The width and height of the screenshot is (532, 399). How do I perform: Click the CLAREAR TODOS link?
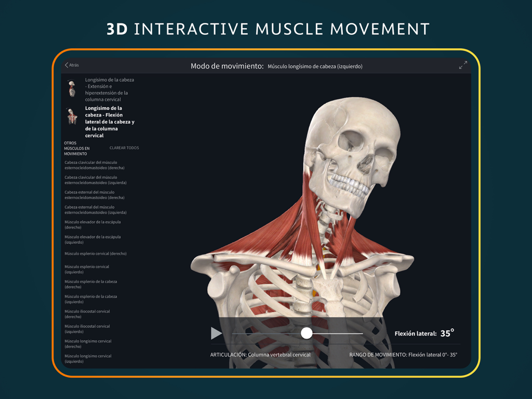[124, 148]
